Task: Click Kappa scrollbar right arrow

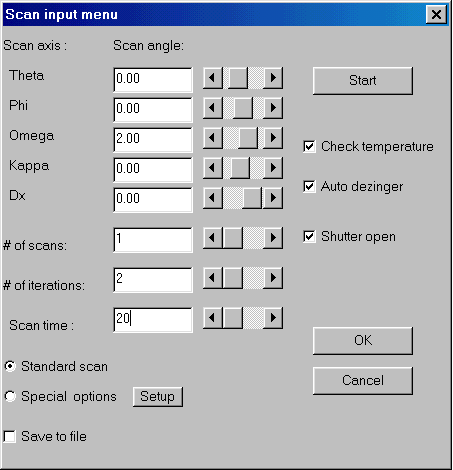Action: pos(273,168)
